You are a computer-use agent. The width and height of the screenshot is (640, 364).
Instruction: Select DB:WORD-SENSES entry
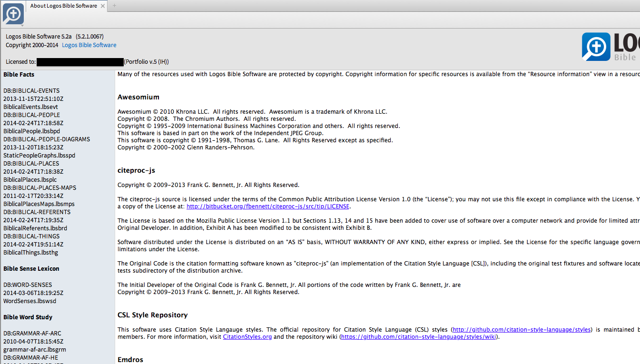tap(28, 285)
